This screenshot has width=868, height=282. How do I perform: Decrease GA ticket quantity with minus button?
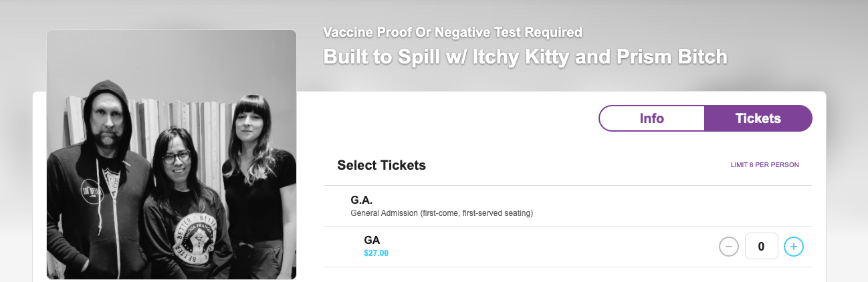pos(728,247)
